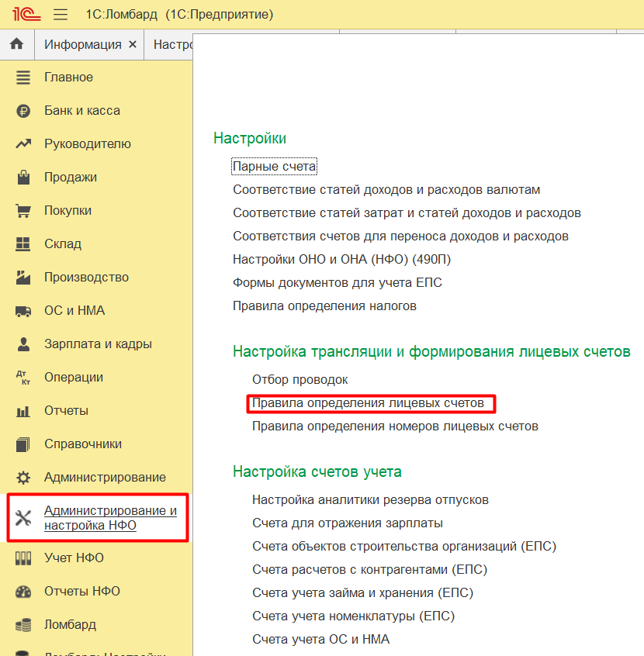Image resolution: width=644 pixels, height=656 pixels.
Task: Click the Руководителю chart icon
Action: (23, 144)
